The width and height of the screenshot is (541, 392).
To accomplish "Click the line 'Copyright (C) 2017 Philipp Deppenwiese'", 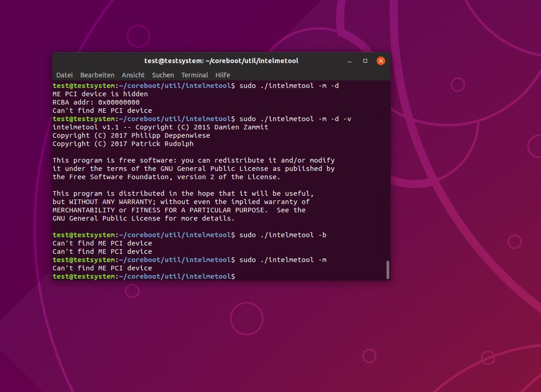I will [x=131, y=135].
